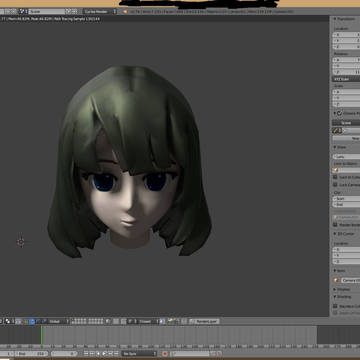This screenshot has width=360, height=360.
Task: Jump to the timeline start frame
Action: pyautogui.click(x=86, y=354)
